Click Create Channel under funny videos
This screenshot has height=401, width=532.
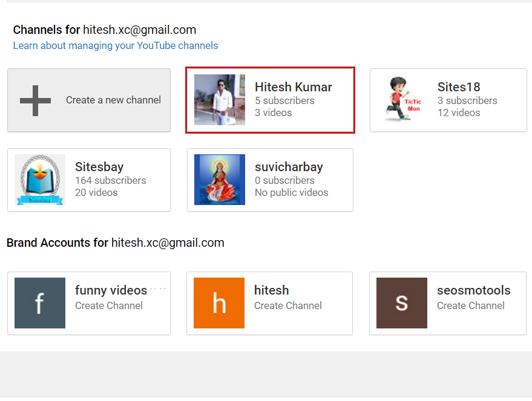(x=108, y=306)
